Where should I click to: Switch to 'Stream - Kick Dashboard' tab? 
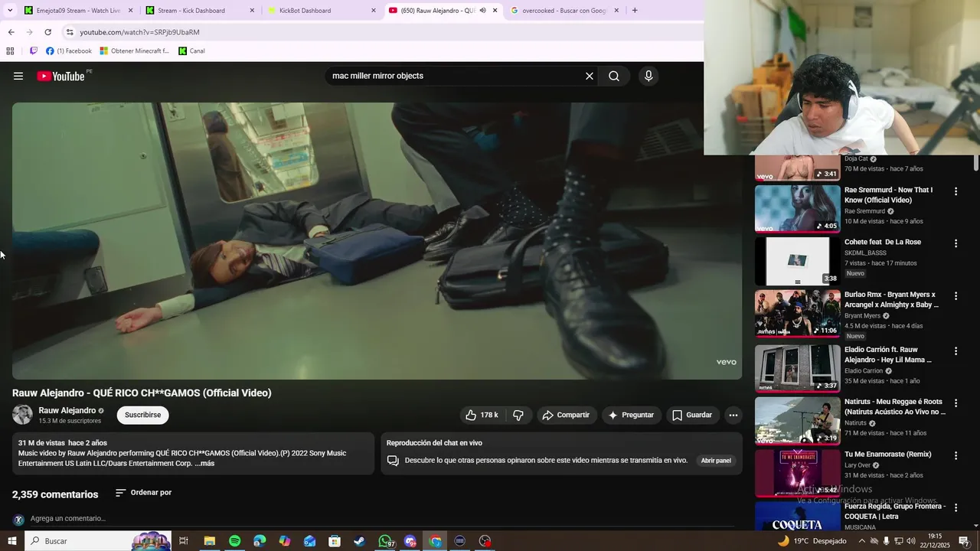[199, 11]
